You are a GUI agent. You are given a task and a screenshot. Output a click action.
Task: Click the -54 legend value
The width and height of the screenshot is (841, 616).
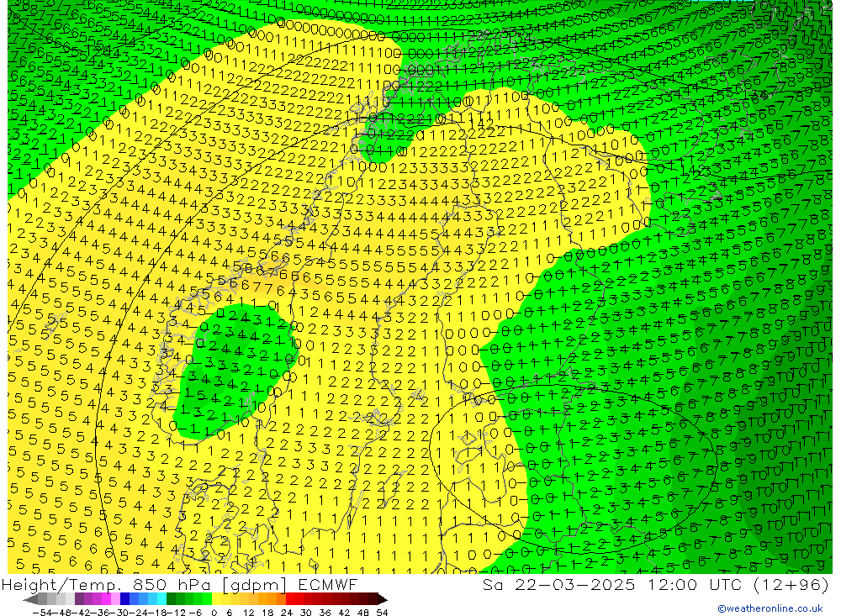coord(42,613)
